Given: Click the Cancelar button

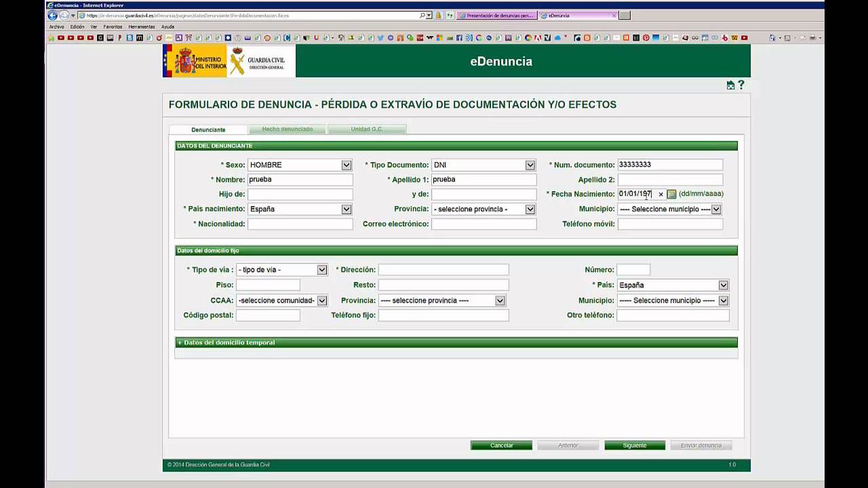Looking at the screenshot, I should (x=501, y=445).
